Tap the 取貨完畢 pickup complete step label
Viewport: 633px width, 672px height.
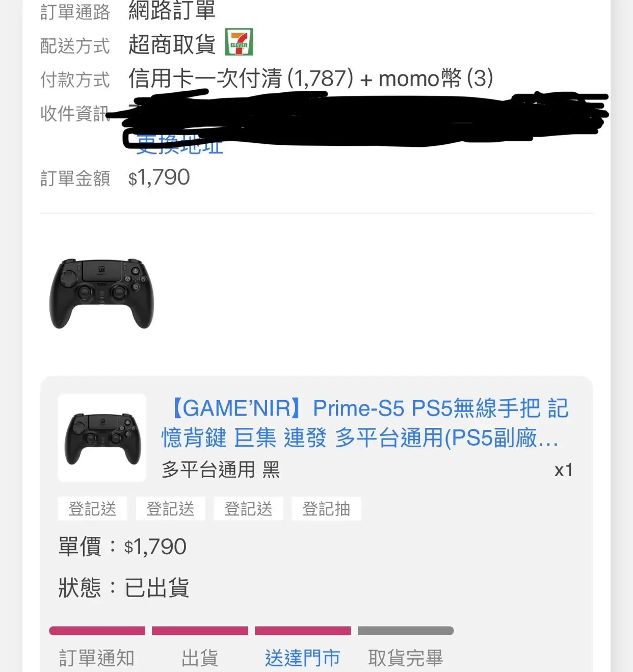[x=406, y=658]
